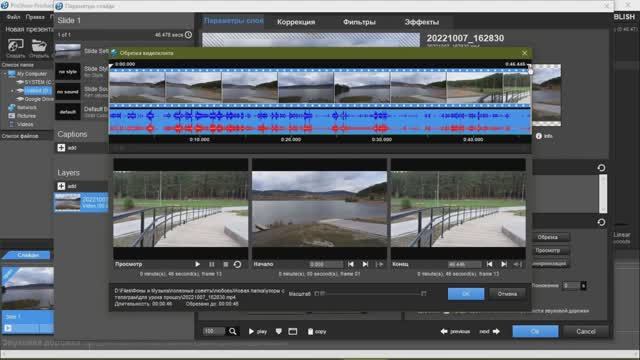The image size is (640, 360).
Task: Go to the next slide
Action: point(489,331)
